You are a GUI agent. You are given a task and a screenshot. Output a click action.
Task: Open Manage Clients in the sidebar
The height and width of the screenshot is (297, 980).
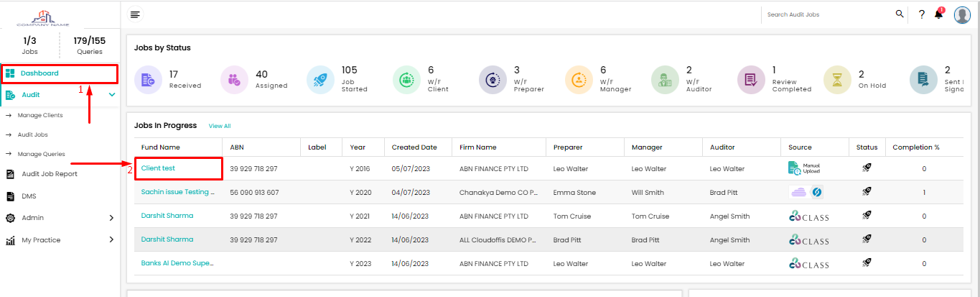(40, 115)
